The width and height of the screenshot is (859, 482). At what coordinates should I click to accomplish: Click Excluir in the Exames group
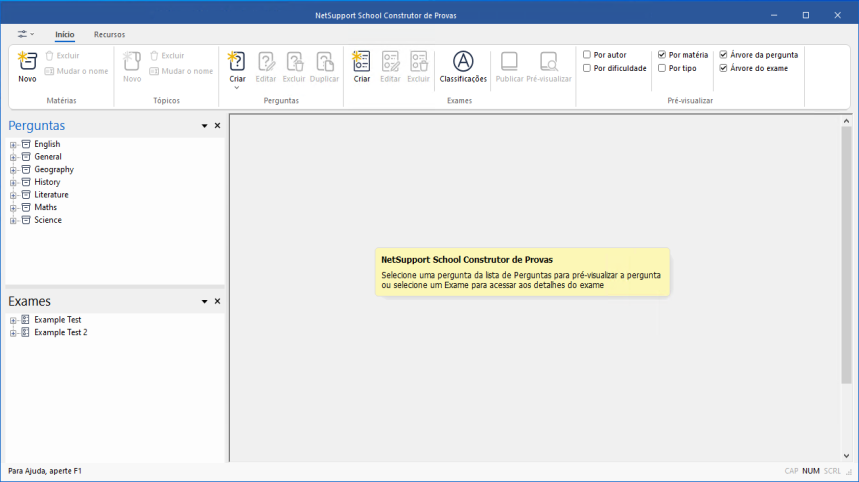[x=419, y=67]
